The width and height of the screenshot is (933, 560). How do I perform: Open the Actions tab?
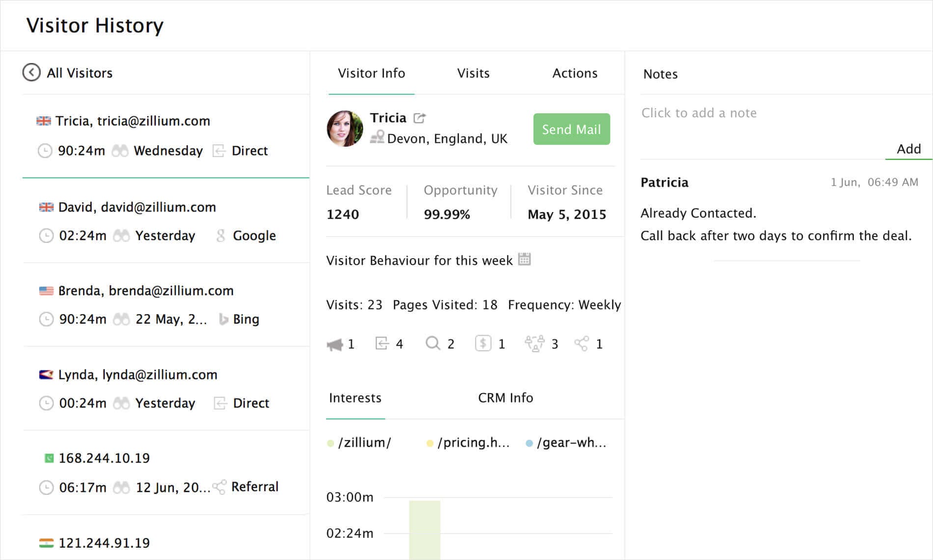coord(575,73)
